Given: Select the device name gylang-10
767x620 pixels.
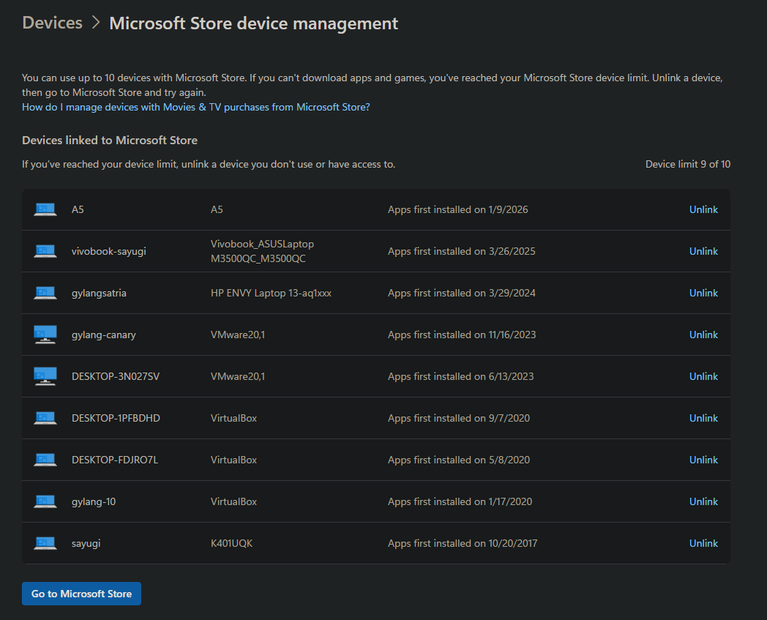Looking at the screenshot, I should (x=93, y=502).
